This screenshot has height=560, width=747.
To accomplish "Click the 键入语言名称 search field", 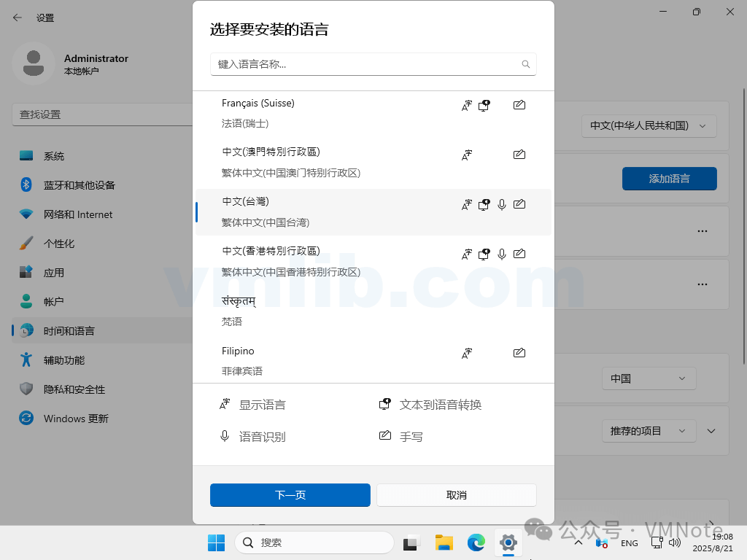I will [x=365, y=64].
